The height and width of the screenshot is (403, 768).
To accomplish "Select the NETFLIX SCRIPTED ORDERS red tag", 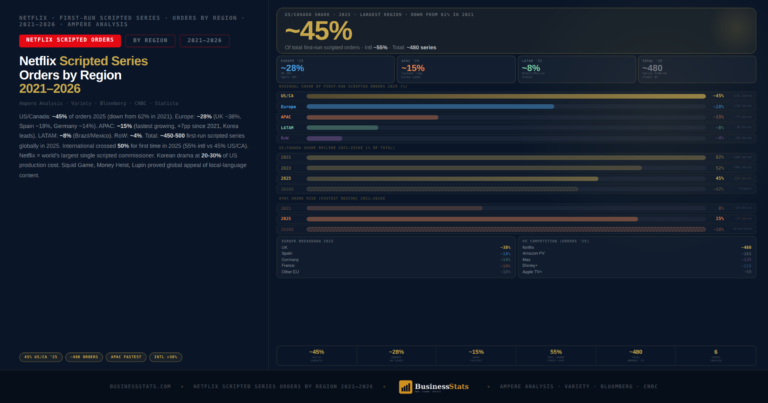I will click(x=70, y=41).
